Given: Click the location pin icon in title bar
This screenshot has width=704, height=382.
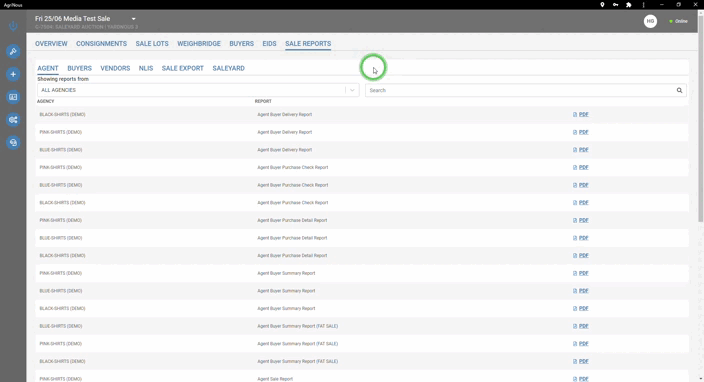Looking at the screenshot, I should (x=602, y=4).
